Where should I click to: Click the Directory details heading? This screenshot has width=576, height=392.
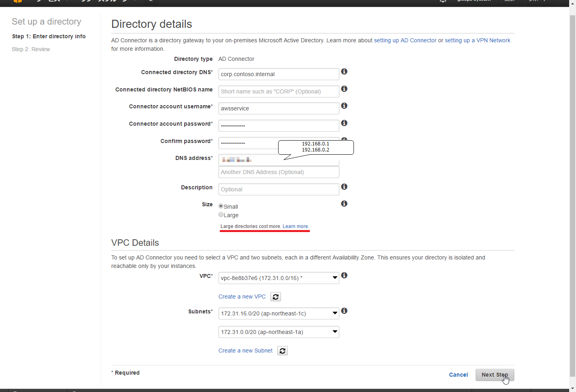point(152,24)
